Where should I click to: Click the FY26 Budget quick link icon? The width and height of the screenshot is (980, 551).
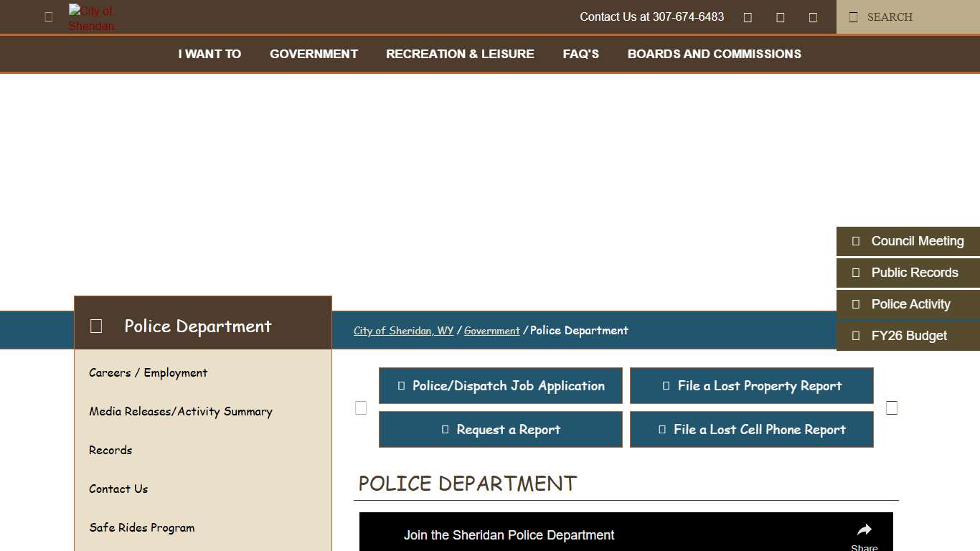click(856, 336)
